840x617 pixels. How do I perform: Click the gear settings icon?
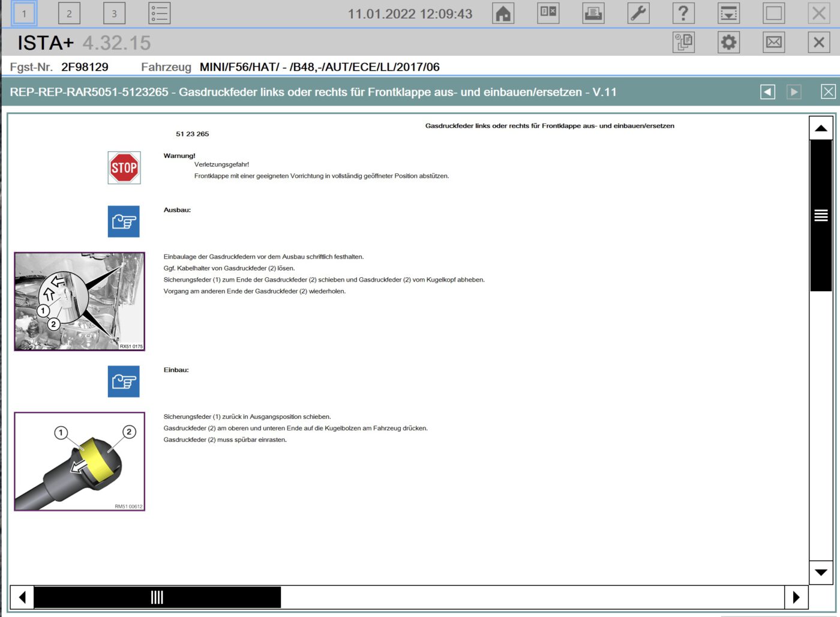728,43
